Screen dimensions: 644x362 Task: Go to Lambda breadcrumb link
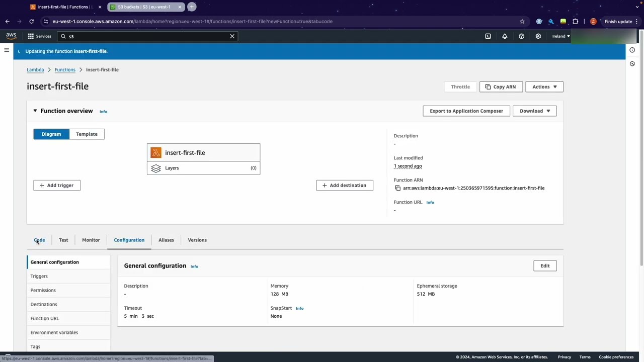point(35,70)
